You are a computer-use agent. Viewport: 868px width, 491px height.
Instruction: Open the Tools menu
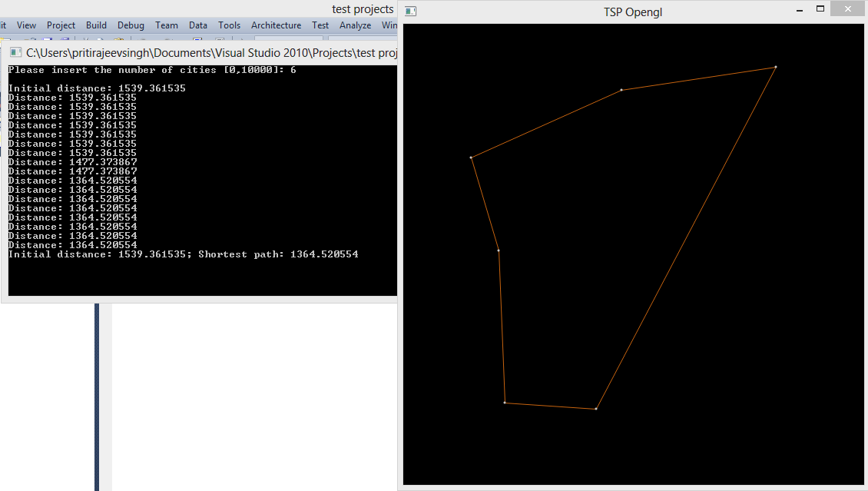pyautogui.click(x=229, y=25)
